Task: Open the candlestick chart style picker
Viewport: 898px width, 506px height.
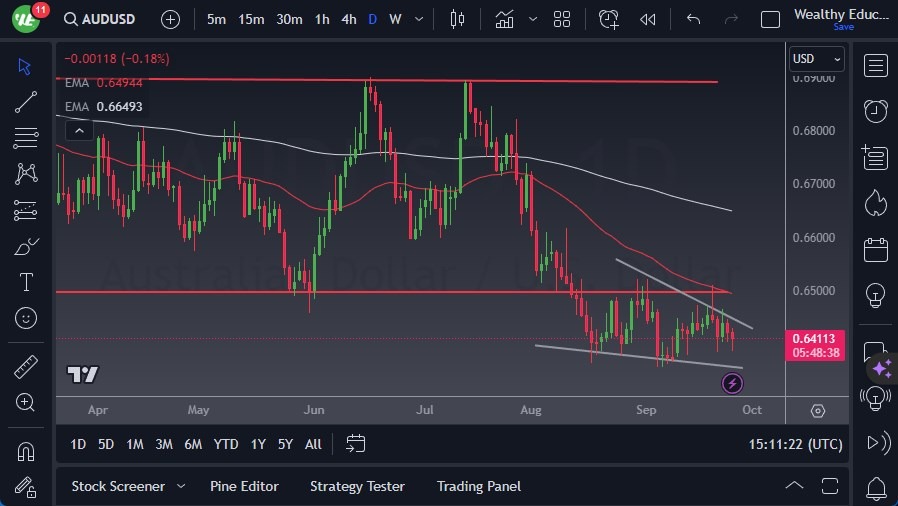Action: click(458, 19)
